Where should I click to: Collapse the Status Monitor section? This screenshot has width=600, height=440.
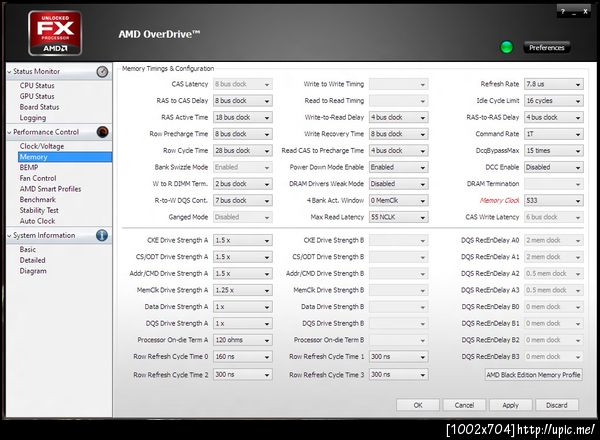(10, 72)
